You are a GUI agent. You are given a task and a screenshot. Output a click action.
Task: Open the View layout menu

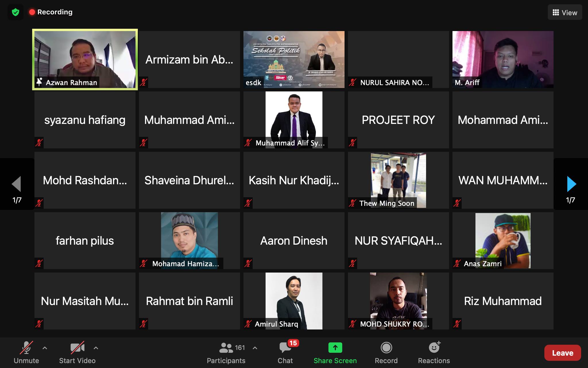(565, 12)
